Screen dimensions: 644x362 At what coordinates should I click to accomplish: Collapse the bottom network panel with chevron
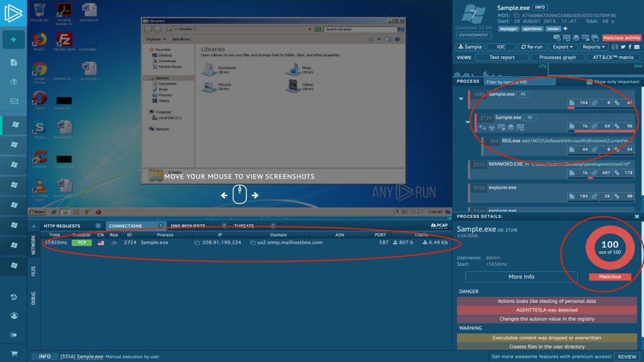pyautogui.click(x=33, y=226)
